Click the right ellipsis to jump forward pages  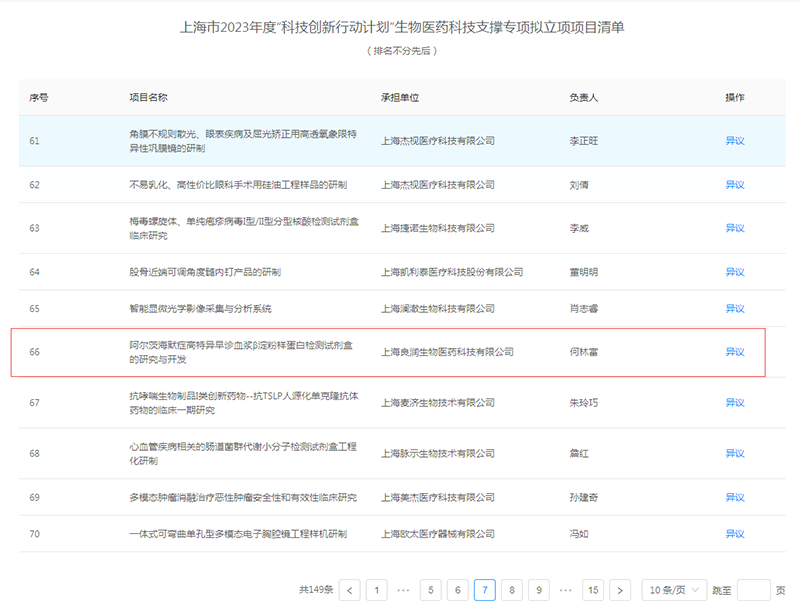coord(563,591)
